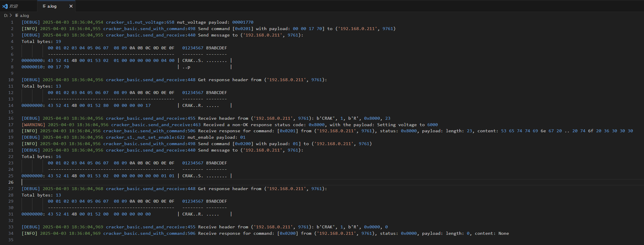Open the D: breadcrumb folder segment
Viewport: 644px width, 245px height.
(x=6, y=15)
